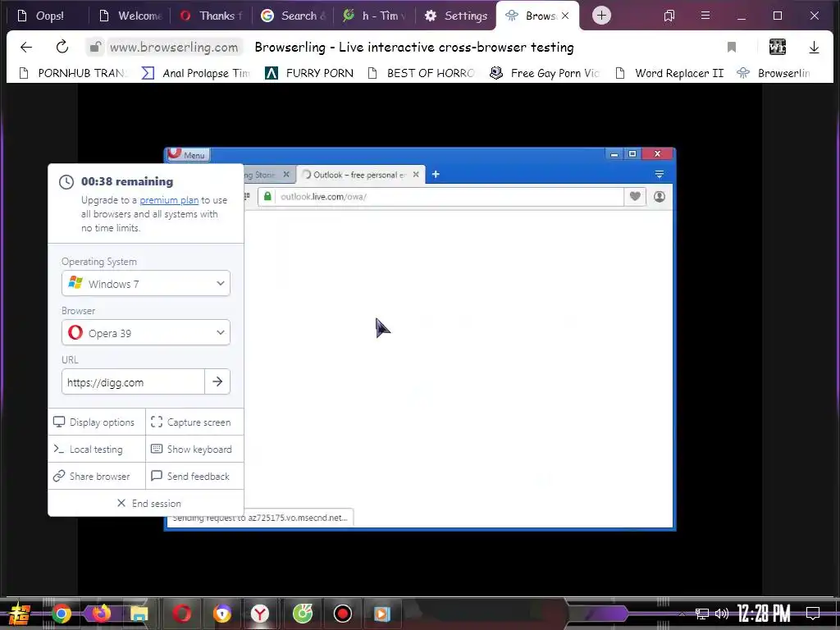Switch to the Search tab

[294, 16]
